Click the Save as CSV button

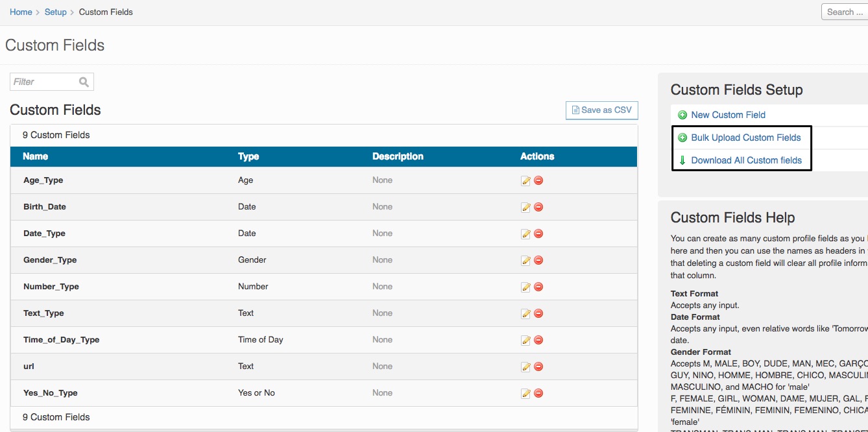pos(602,110)
